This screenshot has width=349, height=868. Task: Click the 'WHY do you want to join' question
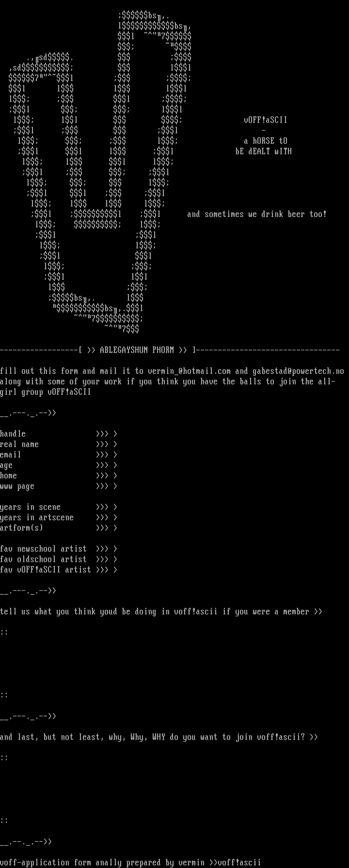point(159,737)
